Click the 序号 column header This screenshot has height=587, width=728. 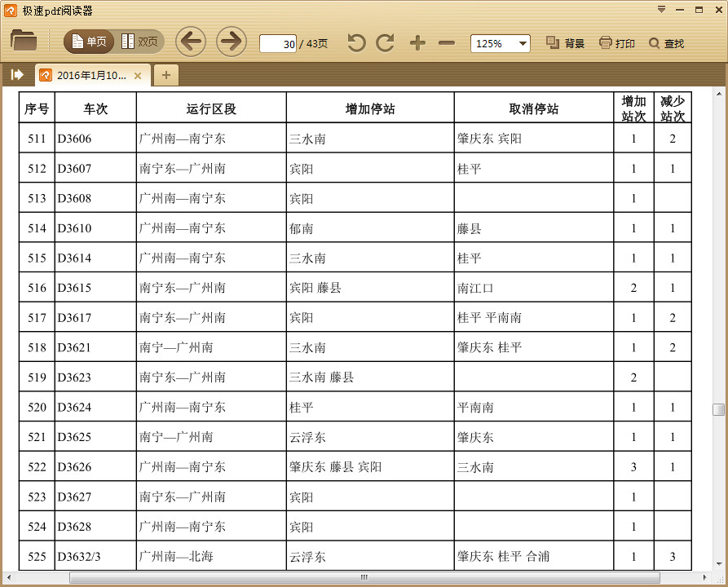coord(37,108)
